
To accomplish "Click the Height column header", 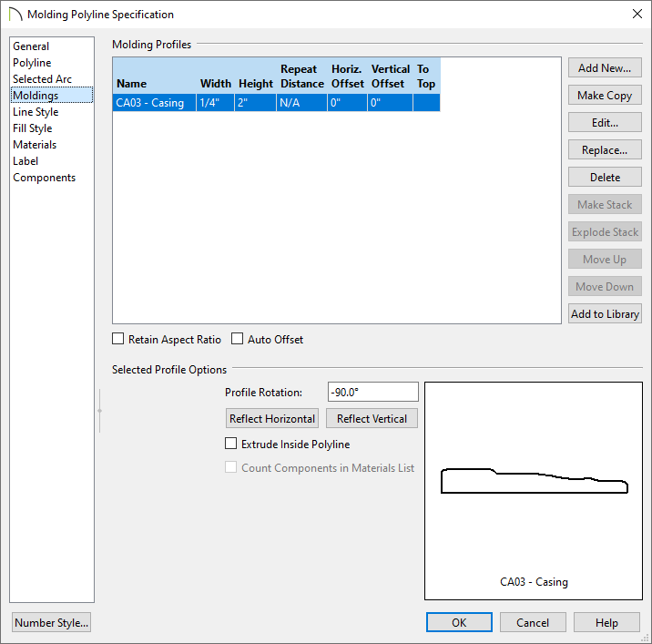I will pos(255,77).
